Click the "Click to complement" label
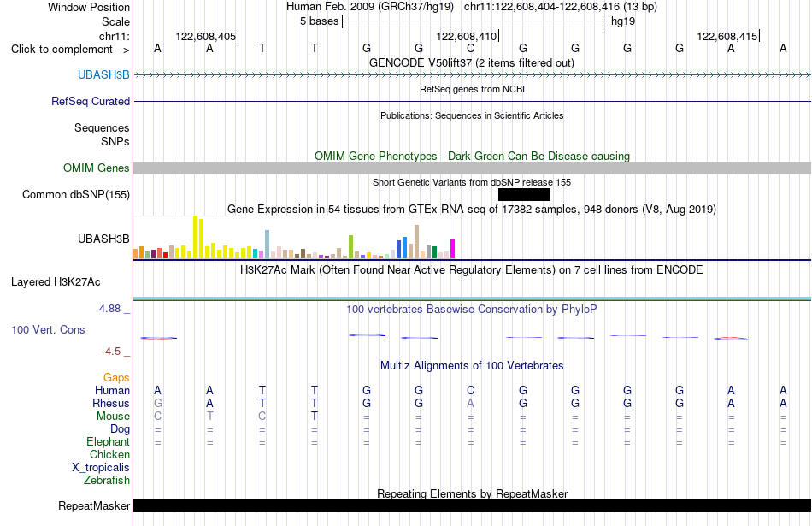Image resolution: width=812 pixels, height=526 pixels. pos(70,50)
